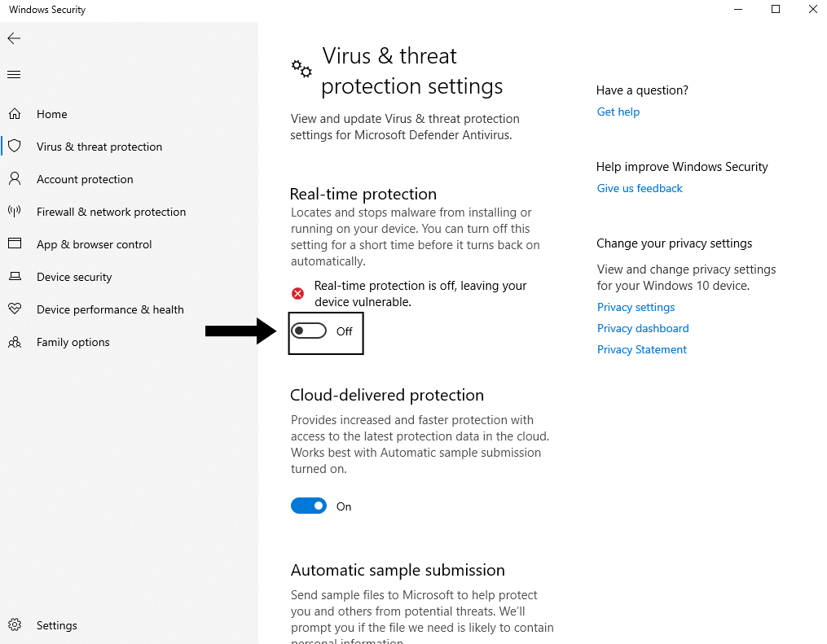
Task: Click the Home house icon in sidebar
Action: (15, 114)
